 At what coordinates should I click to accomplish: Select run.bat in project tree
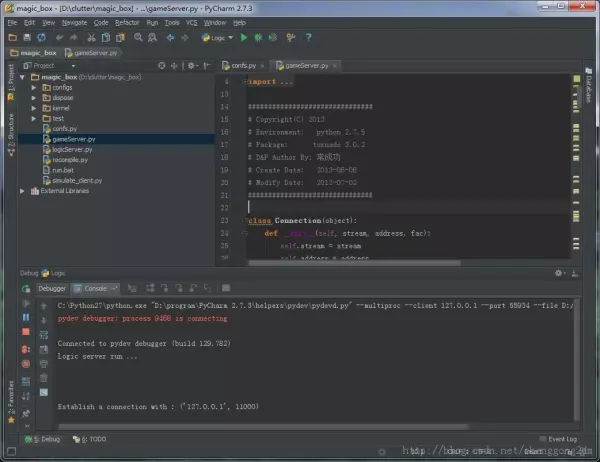[63, 170]
